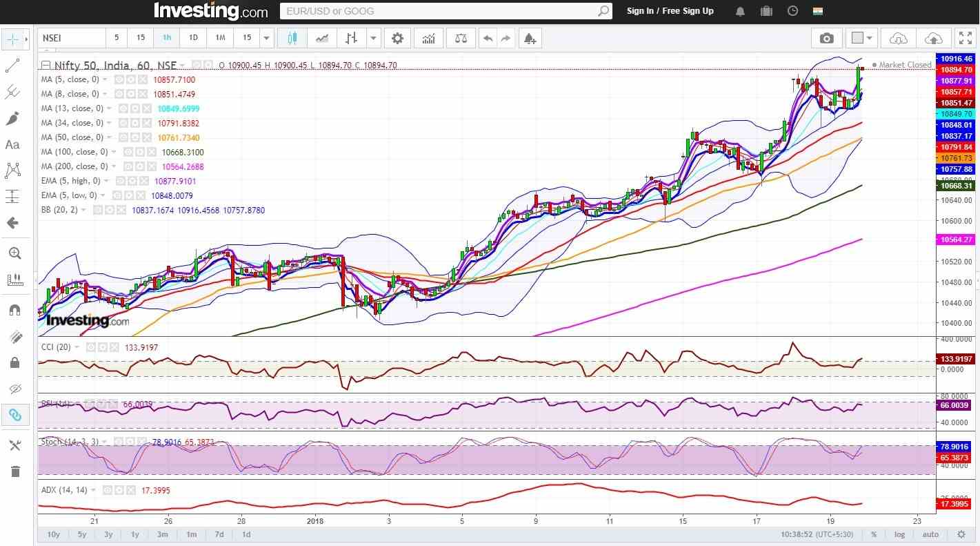Click the left-pointing back arrow tool in the sidebar
Viewport: 980px width, 546px height.
[x=12, y=223]
